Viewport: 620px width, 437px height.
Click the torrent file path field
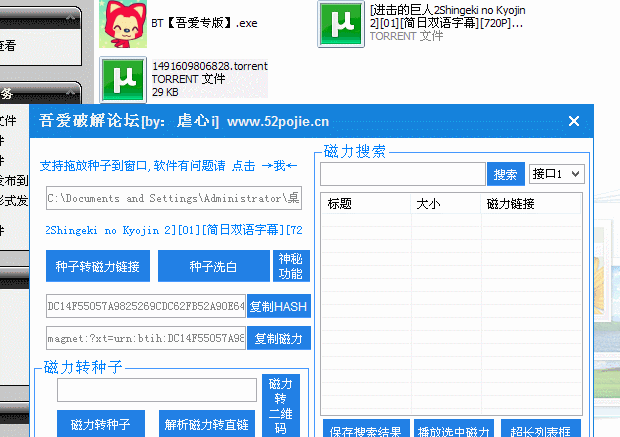point(174,198)
